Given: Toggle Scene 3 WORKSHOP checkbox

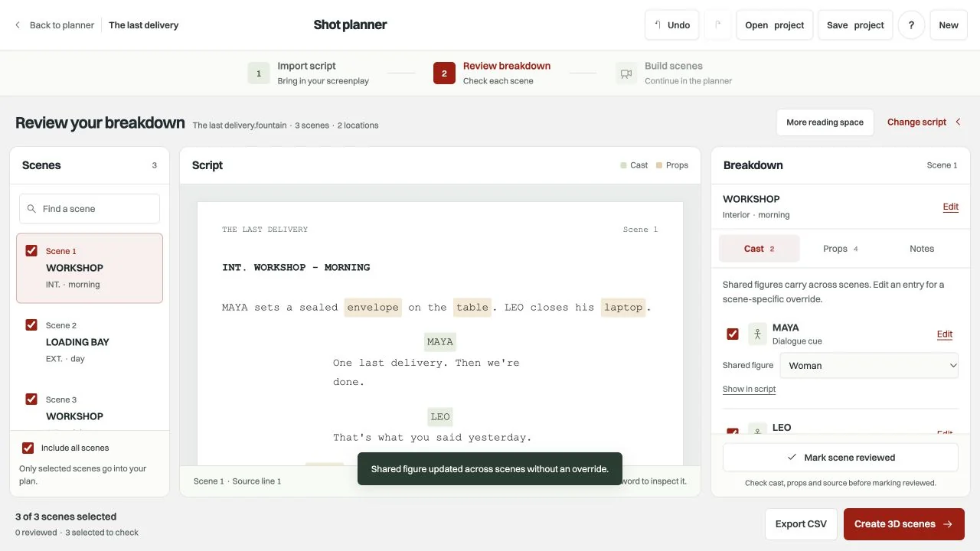Looking at the screenshot, I should 31,399.
